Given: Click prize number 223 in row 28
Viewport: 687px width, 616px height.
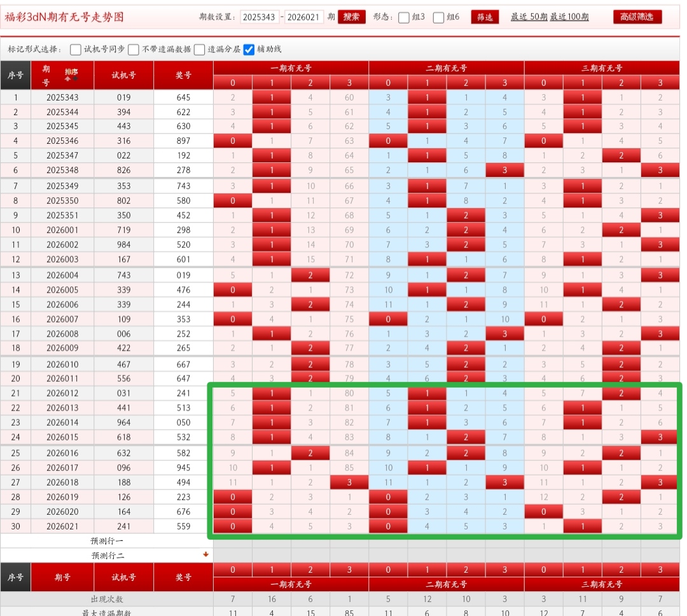Looking at the screenshot, I should point(184,497).
